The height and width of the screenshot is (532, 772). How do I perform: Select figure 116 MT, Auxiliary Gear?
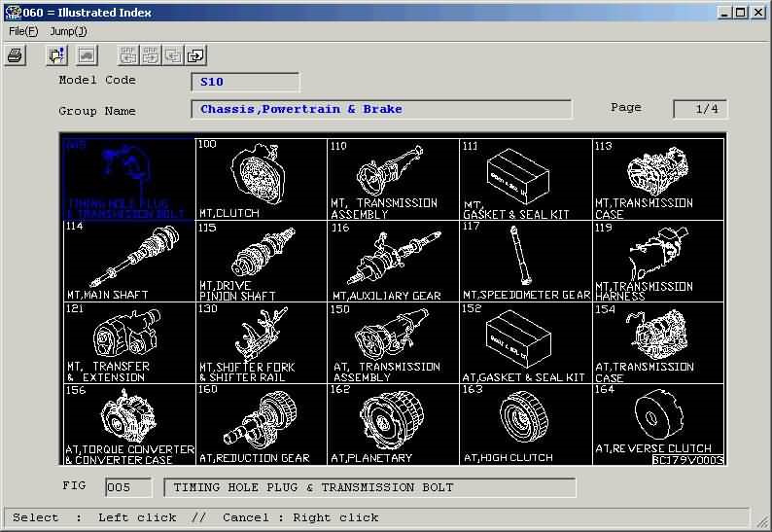394,261
